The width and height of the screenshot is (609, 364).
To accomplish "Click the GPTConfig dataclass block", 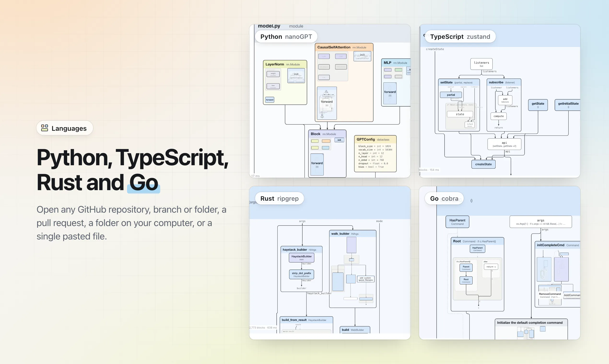I will pyautogui.click(x=375, y=154).
